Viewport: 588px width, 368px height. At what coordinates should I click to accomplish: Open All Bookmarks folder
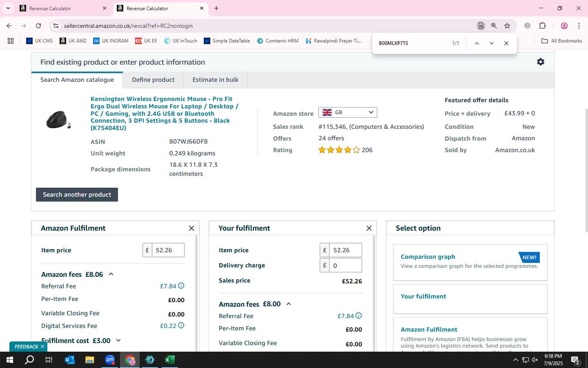[x=562, y=41]
